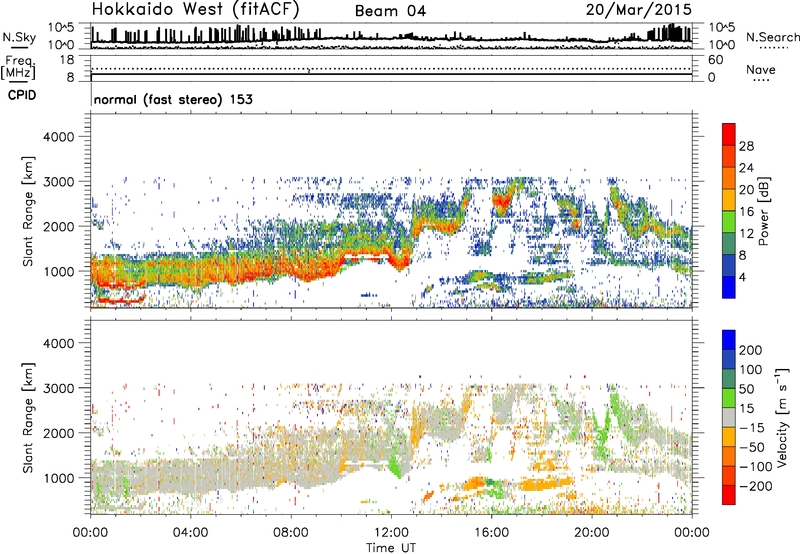Select the 16:00 time tick label
The height and width of the screenshot is (554, 800).
[x=491, y=533]
